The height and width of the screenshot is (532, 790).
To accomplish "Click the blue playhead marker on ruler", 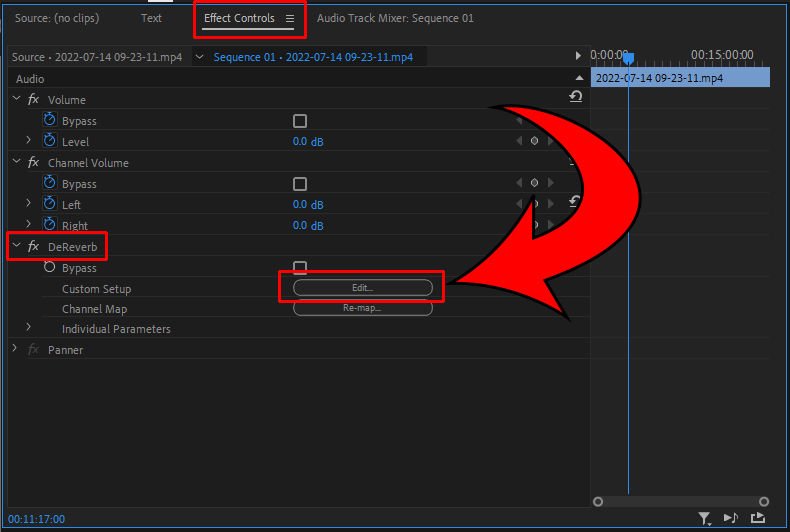I will click(x=628, y=58).
